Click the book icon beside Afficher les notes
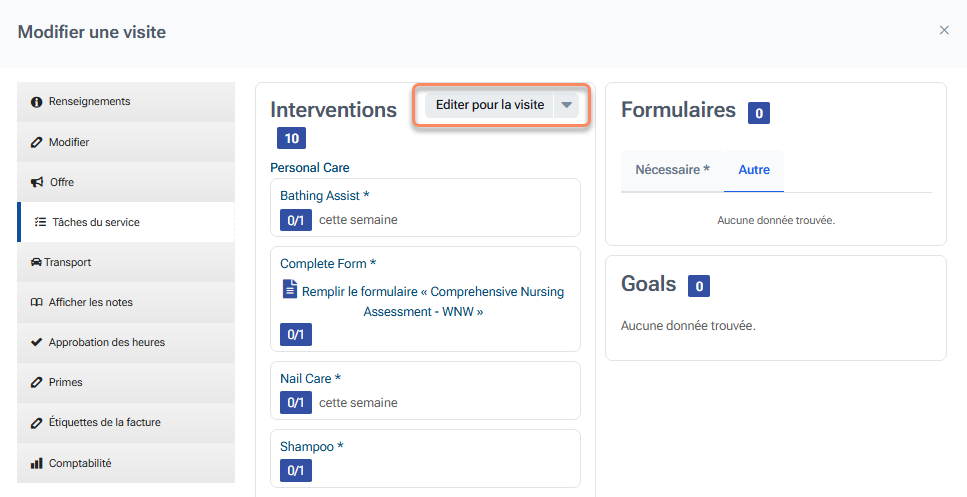This screenshot has width=967, height=497. (x=37, y=303)
